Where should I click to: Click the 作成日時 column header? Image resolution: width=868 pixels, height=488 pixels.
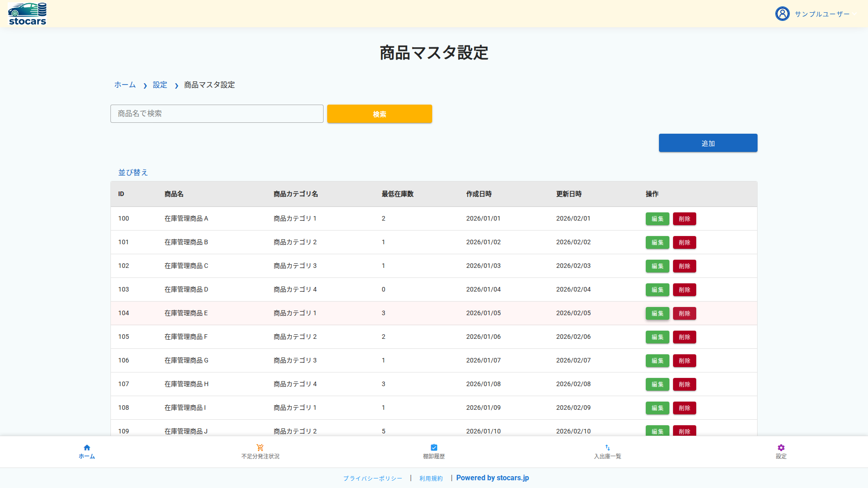coord(479,194)
